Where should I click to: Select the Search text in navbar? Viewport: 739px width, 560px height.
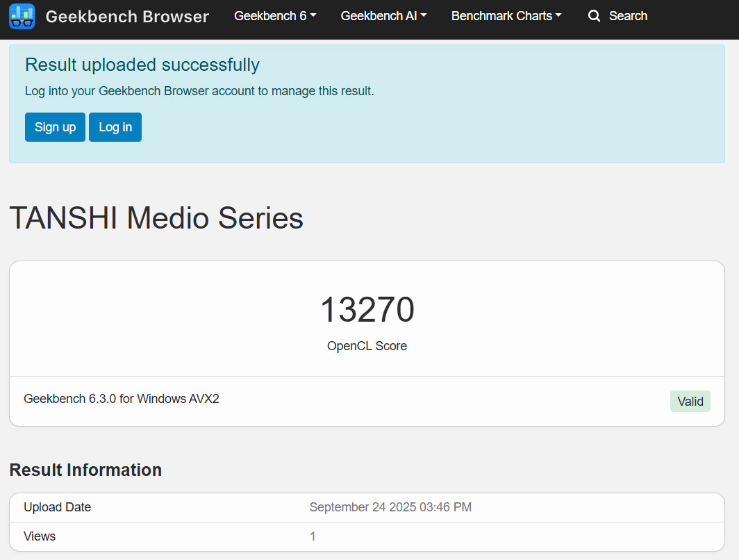628,16
